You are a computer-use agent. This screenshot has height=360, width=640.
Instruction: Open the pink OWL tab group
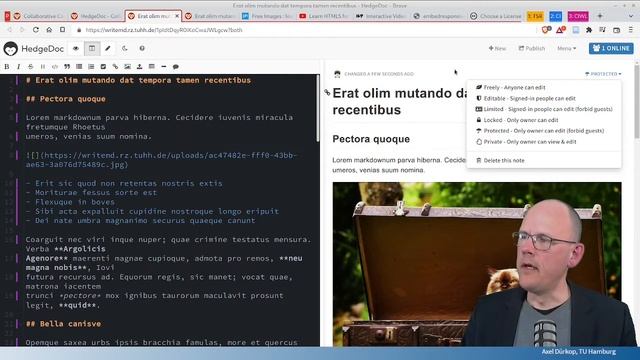tap(578, 16)
